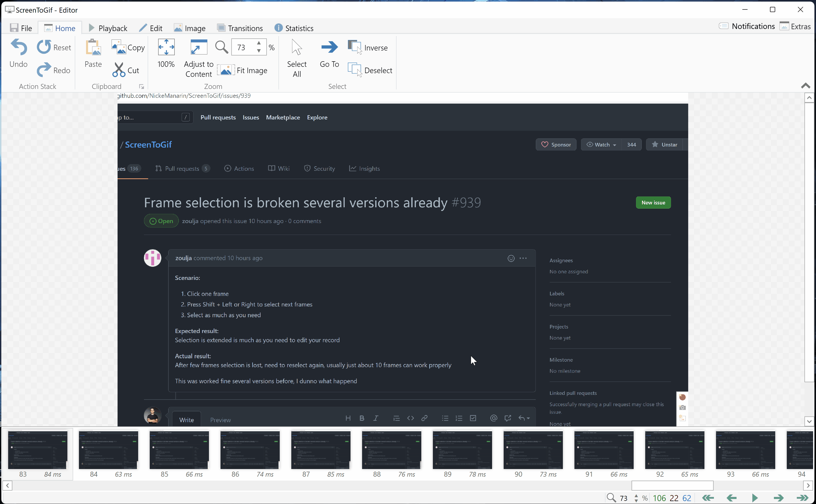This screenshot has width=816, height=504.
Task: Select frame 86 in the timeline
Action: pos(249,450)
